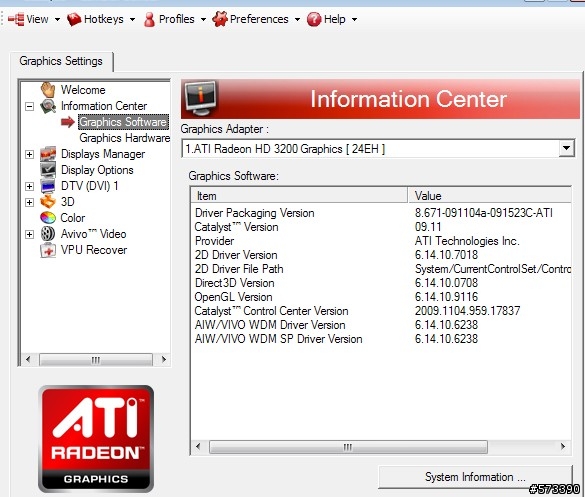The height and width of the screenshot is (497, 585).
Task: Click the VPU Recover first-aid icon
Action: 48,250
